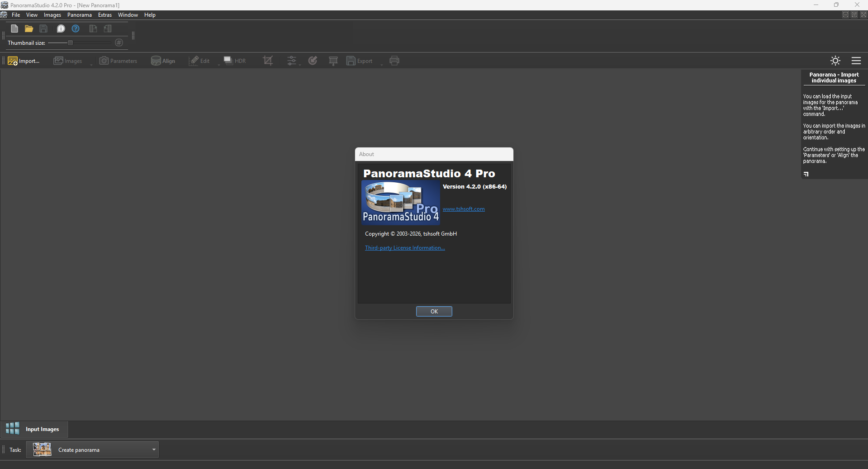This screenshot has height=469, width=868.
Task: Open the File menu
Action: click(16, 15)
